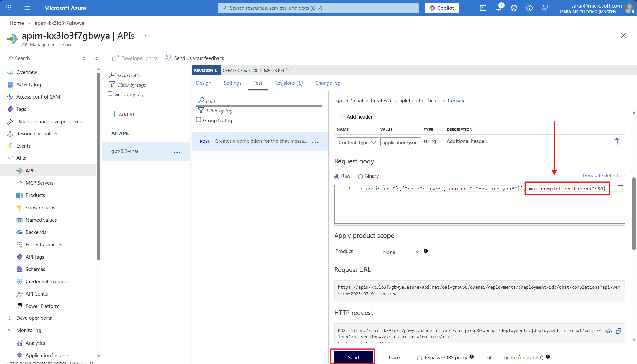Expand the Developer portal section
637x364 pixels.
point(10,318)
